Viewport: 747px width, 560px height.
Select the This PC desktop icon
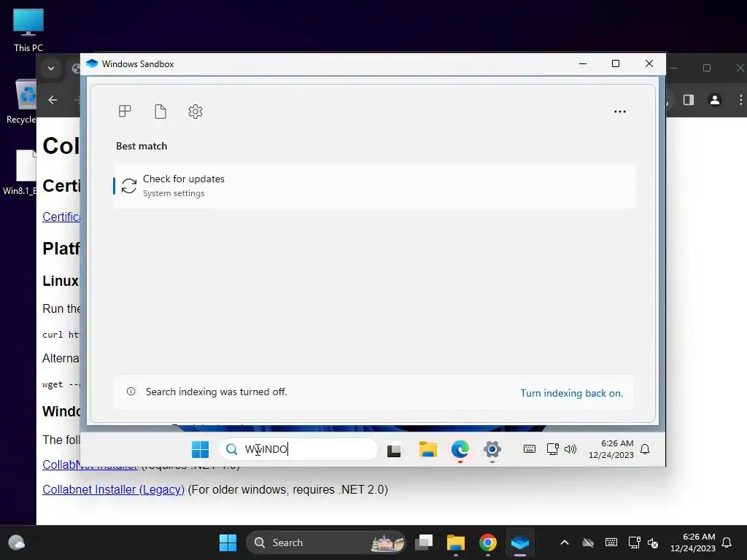coord(28,31)
